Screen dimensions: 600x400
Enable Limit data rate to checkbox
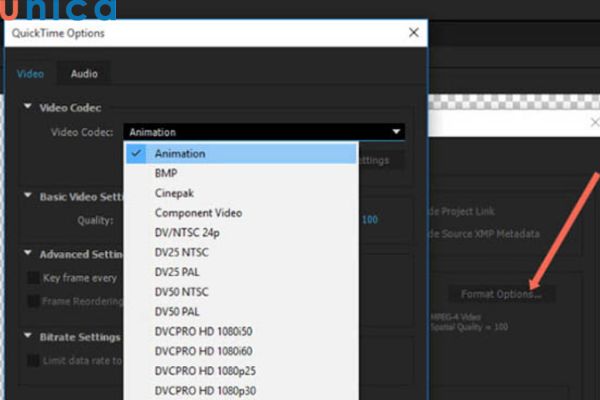(x=33, y=361)
